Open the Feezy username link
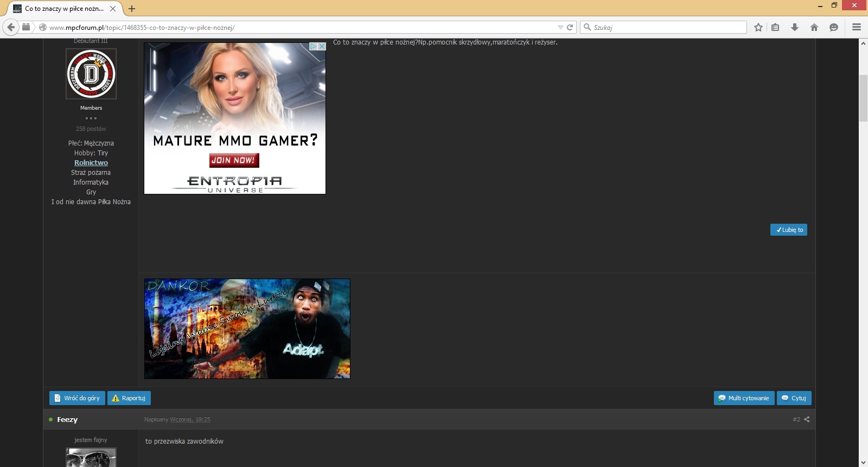This screenshot has height=467, width=868. 67,419
